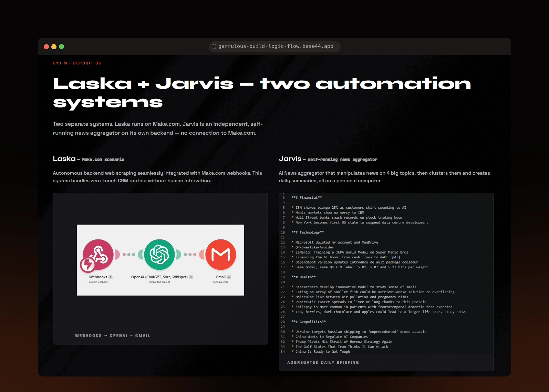Image resolution: width=549 pixels, height=392 pixels.
Task: Click the Webhooks module icon
Action: (98, 255)
